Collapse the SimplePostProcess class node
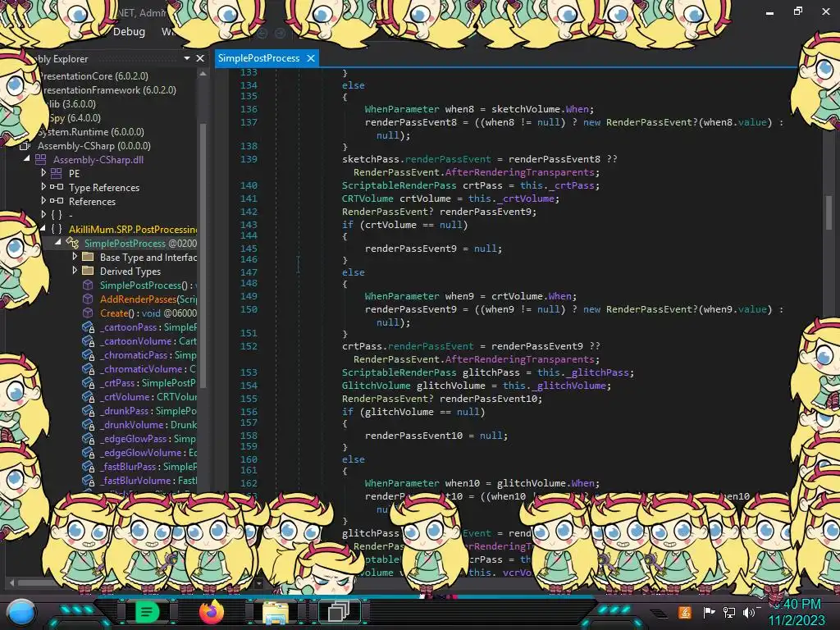Viewport: 840px width, 630px height. coord(58,242)
